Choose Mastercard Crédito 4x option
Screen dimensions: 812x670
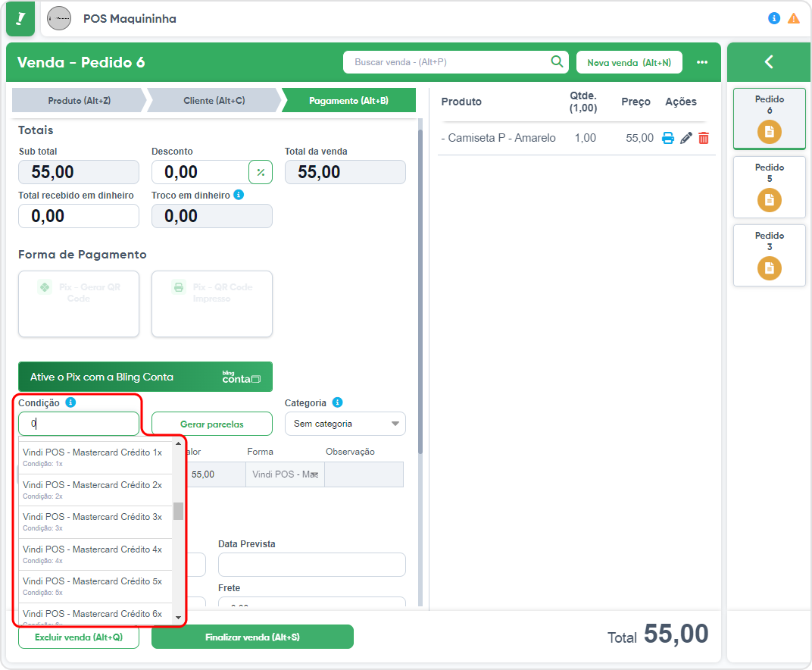click(95, 554)
